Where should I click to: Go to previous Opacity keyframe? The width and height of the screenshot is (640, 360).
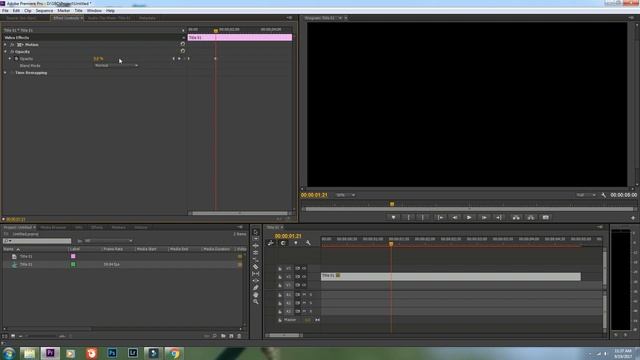click(x=173, y=59)
